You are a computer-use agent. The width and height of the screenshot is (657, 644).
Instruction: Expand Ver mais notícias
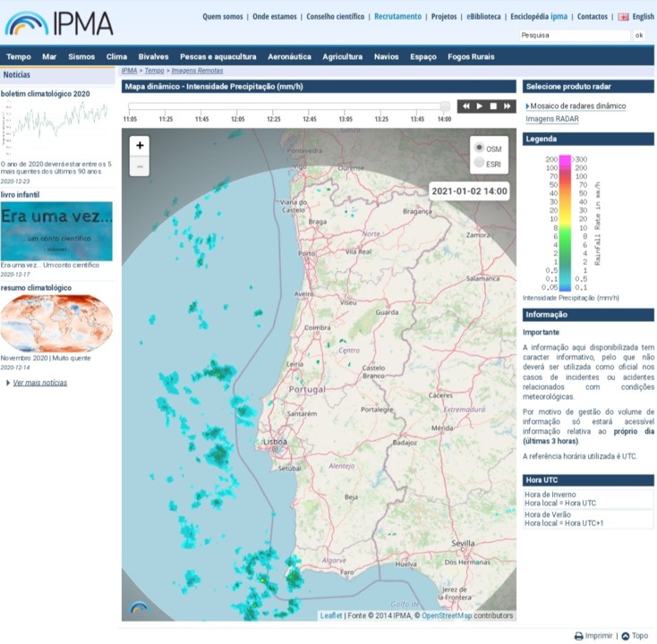tap(39, 383)
